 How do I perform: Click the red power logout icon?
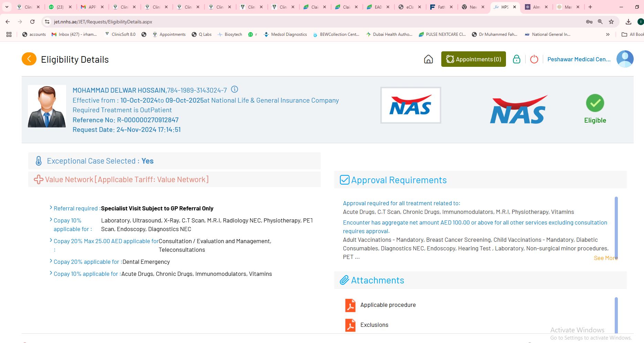click(x=534, y=59)
